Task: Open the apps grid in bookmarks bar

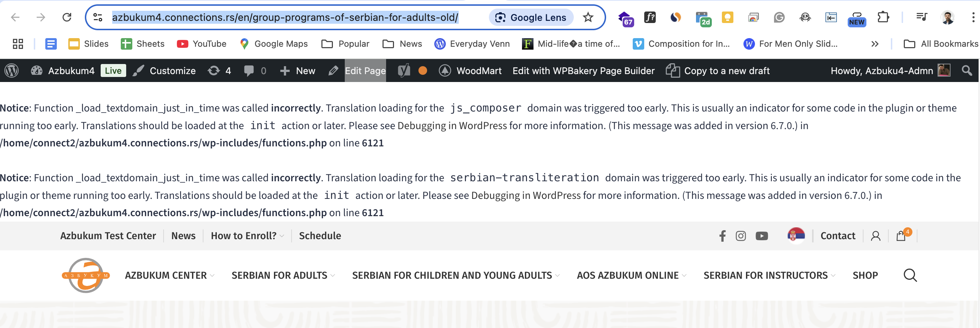Action: pyautogui.click(x=18, y=44)
